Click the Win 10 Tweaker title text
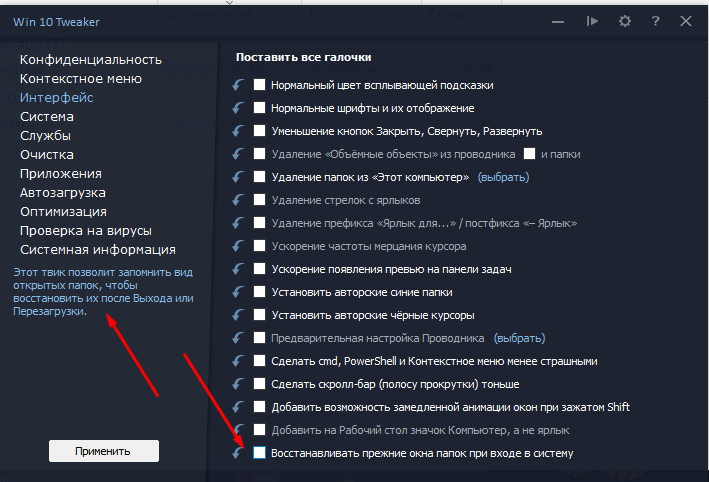Image resolution: width=709 pixels, height=482 pixels. coord(56,22)
